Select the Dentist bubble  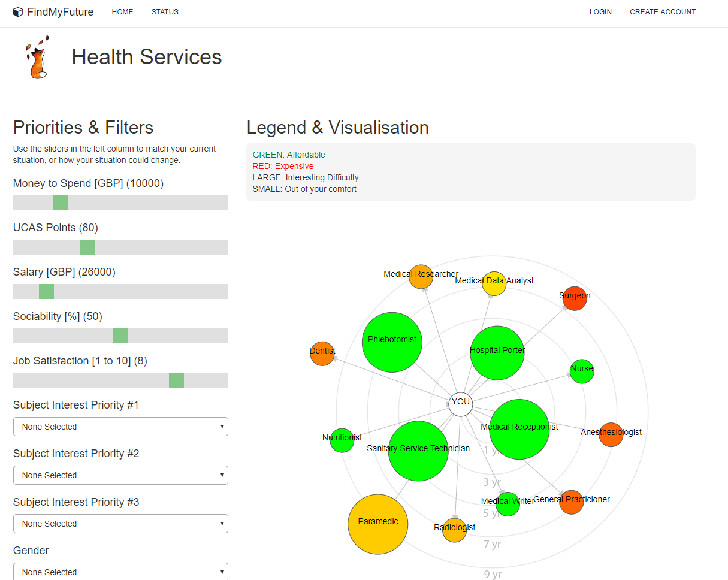click(322, 352)
